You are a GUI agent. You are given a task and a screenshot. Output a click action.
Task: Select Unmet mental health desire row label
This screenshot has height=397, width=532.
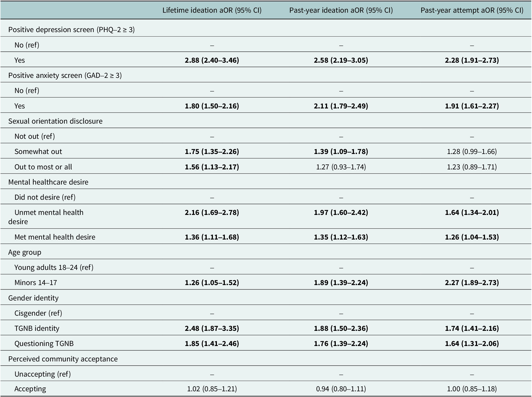(x=46, y=217)
